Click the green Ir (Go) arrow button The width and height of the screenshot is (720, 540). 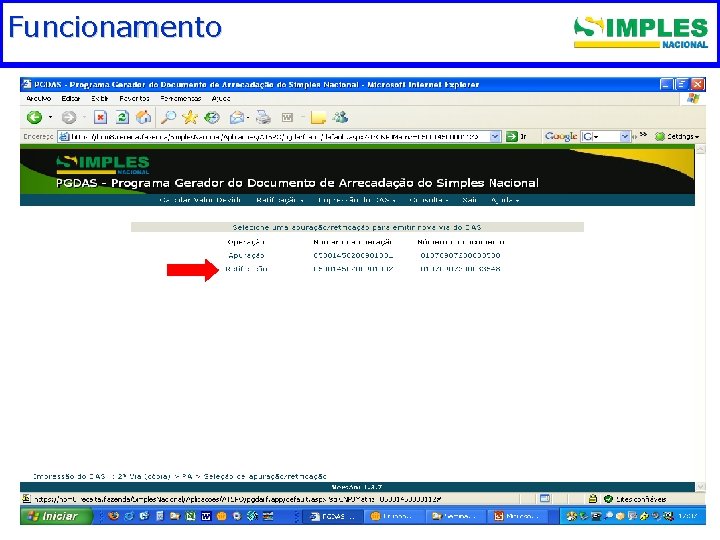click(x=511, y=136)
